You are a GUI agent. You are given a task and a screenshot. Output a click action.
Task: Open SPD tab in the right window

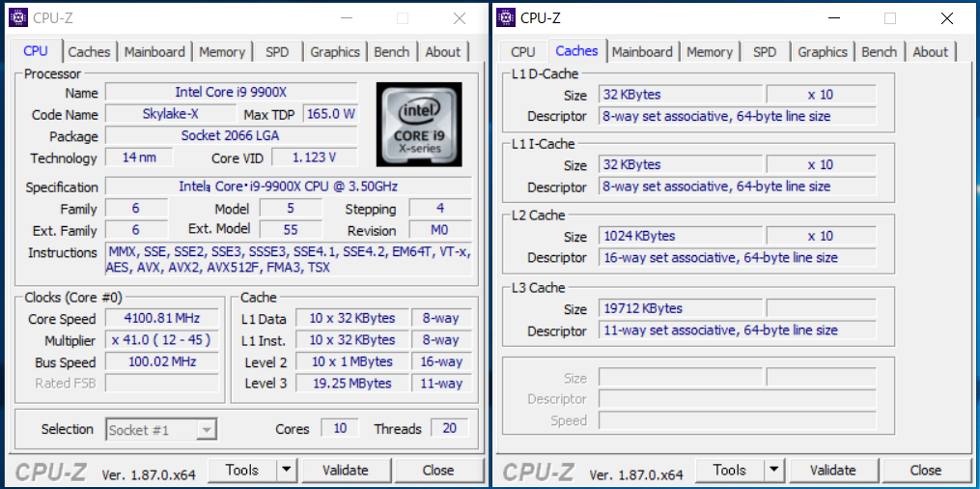tap(765, 52)
